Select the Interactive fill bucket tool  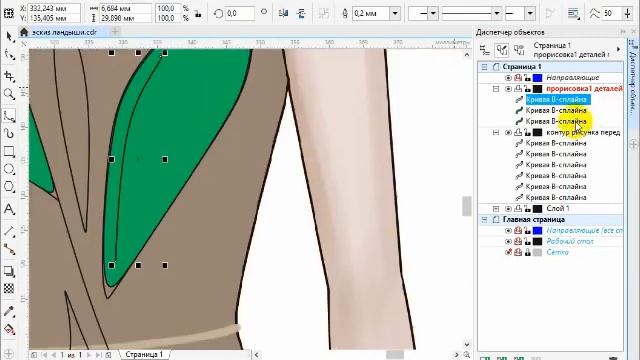9,329
